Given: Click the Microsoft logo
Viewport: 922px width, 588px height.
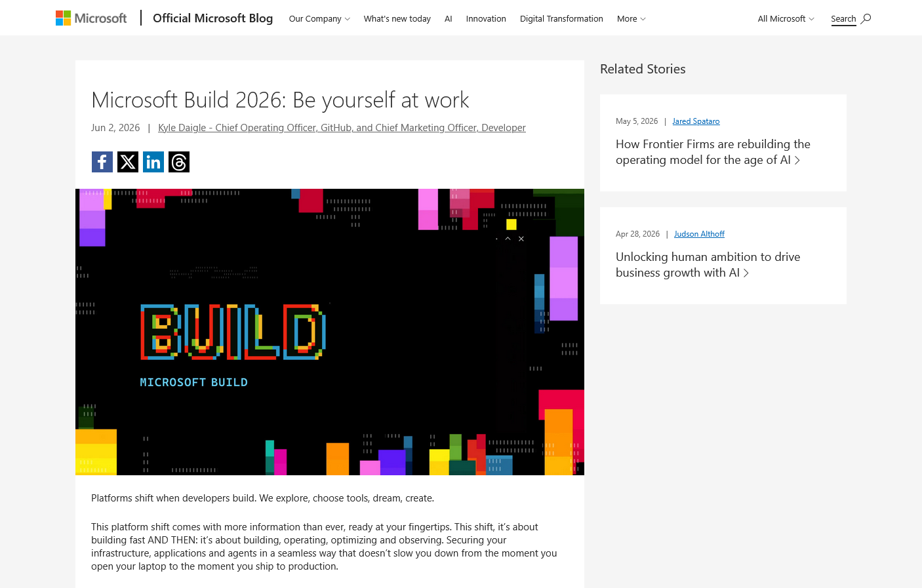Looking at the screenshot, I should click(91, 18).
